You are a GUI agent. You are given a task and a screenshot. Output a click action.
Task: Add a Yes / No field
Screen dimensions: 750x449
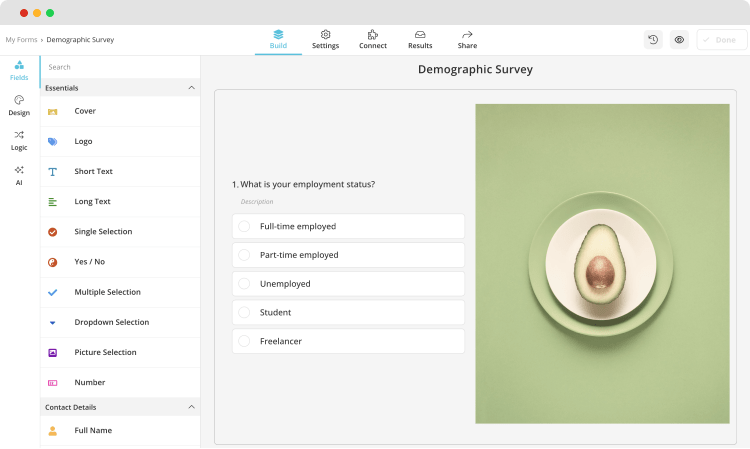pos(89,262)
